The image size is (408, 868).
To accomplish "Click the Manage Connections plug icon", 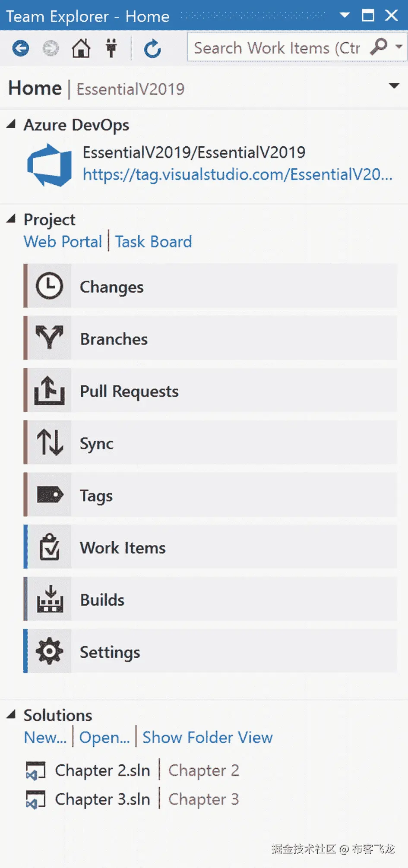I will [111, 48].
